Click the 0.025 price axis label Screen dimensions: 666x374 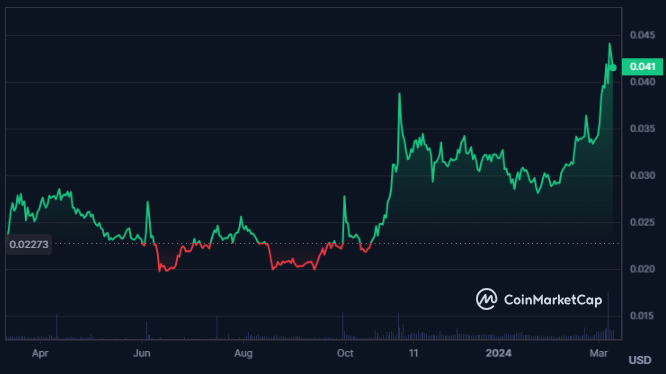point(643,222)
